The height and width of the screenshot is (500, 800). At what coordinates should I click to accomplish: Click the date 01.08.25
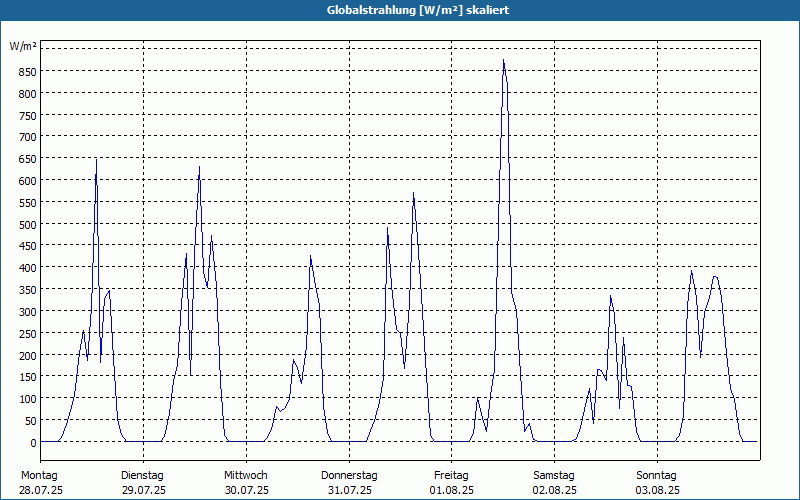coord(452,490)
